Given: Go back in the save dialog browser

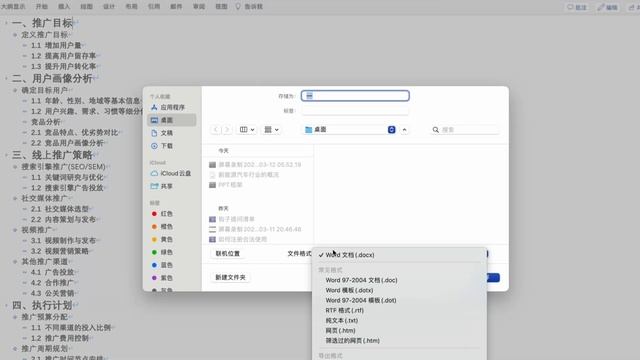Looking at the screenshot, I should tap(216, 130).
